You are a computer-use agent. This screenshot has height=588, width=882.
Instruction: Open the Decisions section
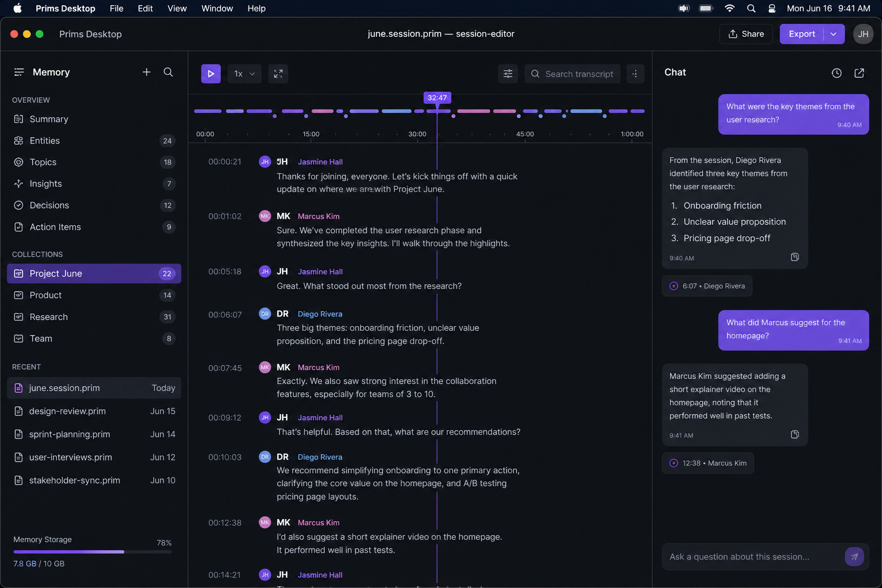(94, 205)
